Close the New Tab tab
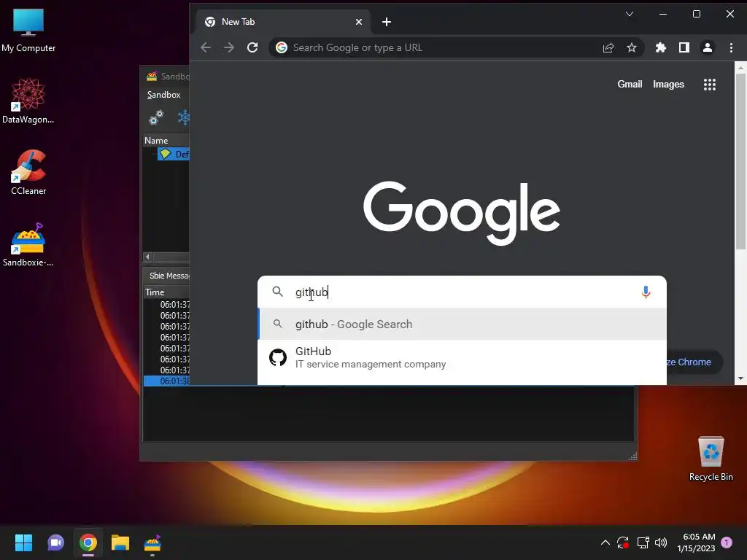This screenshot has height=560, width=747. 359,22
